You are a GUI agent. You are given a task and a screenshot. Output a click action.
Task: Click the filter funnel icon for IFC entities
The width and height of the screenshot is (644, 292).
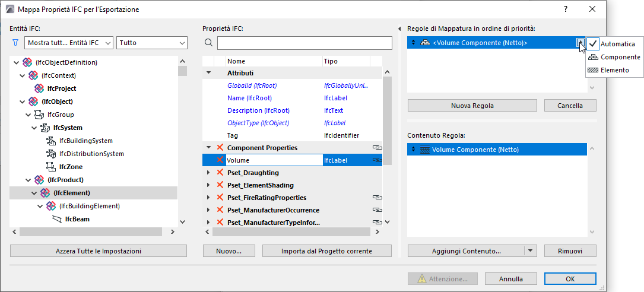pos(15,43)
